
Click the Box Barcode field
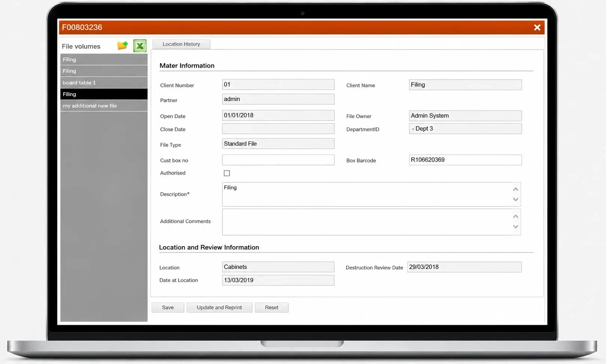[x=465, y=160]
